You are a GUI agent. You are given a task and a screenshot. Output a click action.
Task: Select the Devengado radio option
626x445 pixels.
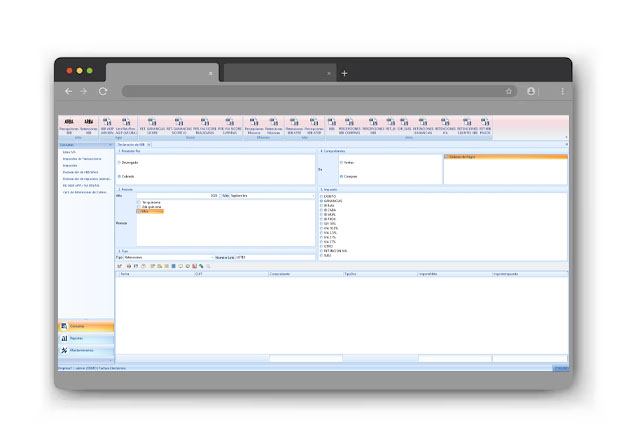point(120,161)
